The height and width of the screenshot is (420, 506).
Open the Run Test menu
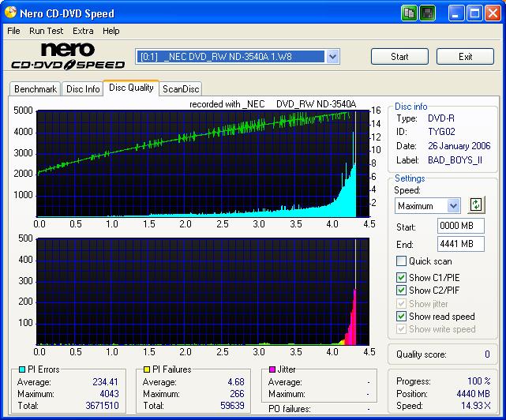47,31
